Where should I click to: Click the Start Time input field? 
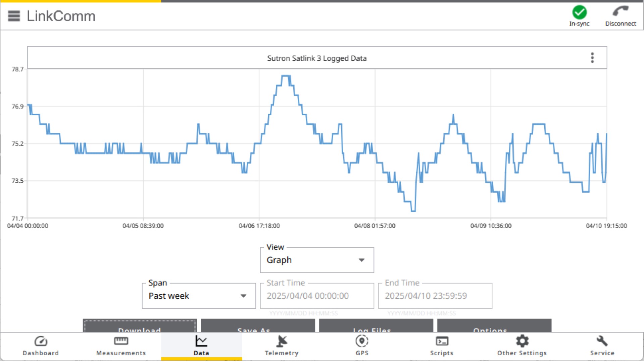click(x=317, y=296)
